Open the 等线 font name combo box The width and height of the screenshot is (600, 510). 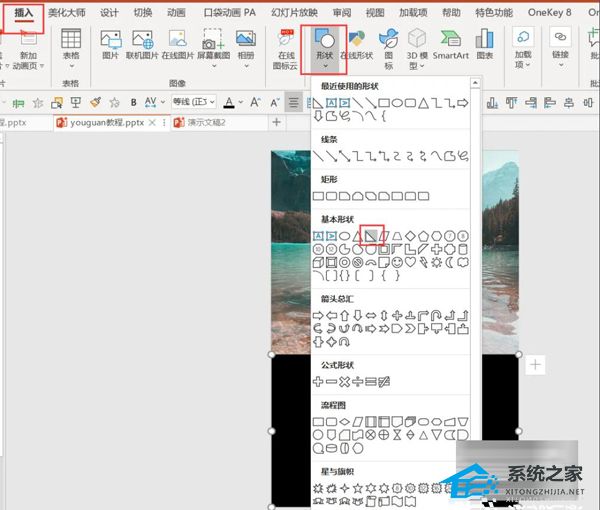pos(194,102)
